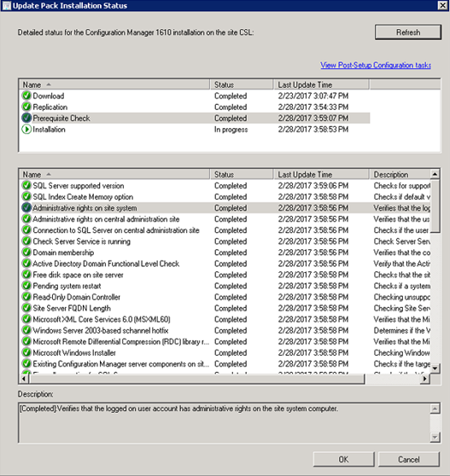Screen dimensions: 450x476
Task: Click the check icon next to Prerequisite Check
Action: point(26,118)
